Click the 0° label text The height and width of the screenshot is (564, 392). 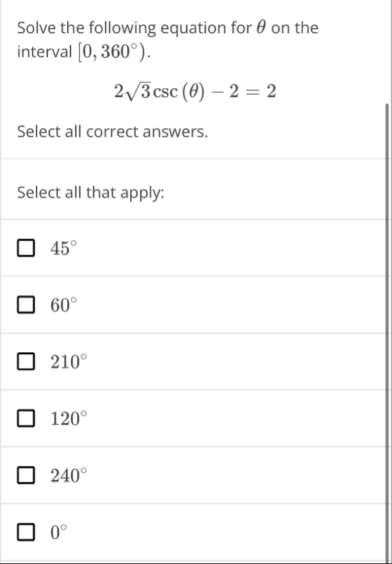click(x=58, y=533)
